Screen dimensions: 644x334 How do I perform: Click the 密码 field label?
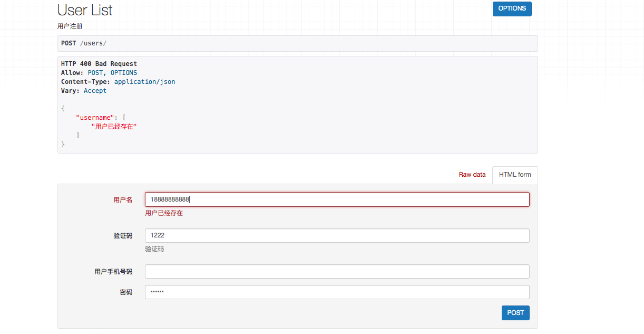pyautogui.click(x=126, y=292)
